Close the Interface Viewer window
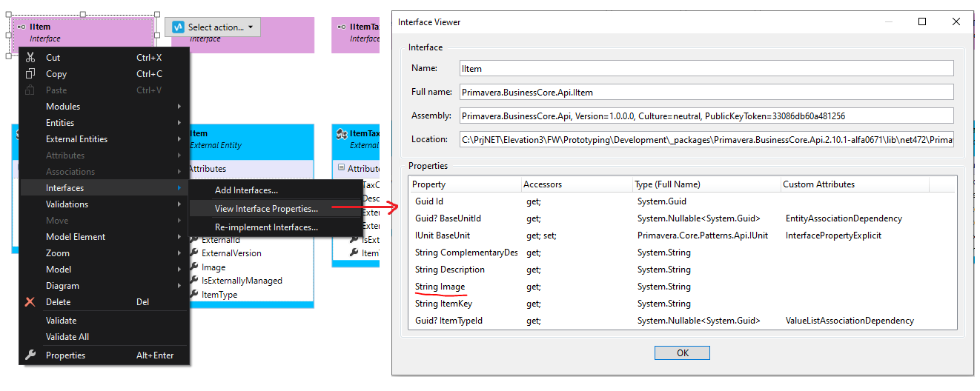This screenshot has width=980, height=391. [956, 21]
